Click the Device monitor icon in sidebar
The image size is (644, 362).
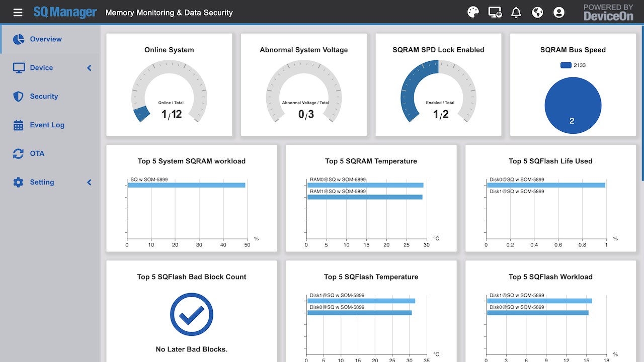click(19, 68)
